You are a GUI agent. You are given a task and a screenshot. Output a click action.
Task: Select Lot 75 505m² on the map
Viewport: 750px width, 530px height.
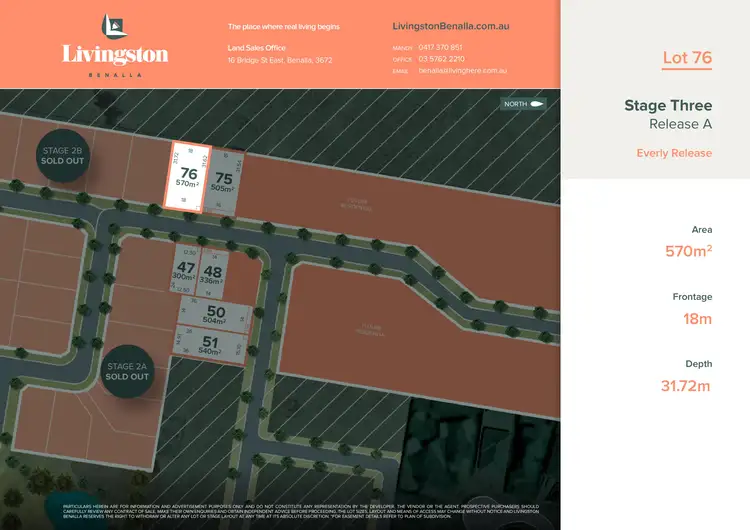(x=223, y=182)
